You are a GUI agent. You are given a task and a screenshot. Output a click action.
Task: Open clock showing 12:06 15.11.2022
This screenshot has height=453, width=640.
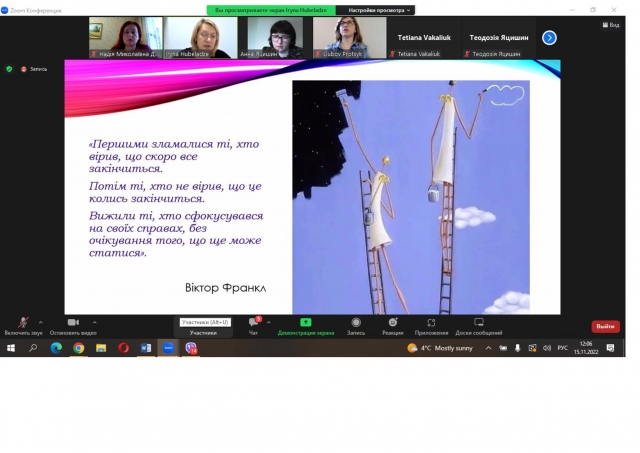[586, 348]
